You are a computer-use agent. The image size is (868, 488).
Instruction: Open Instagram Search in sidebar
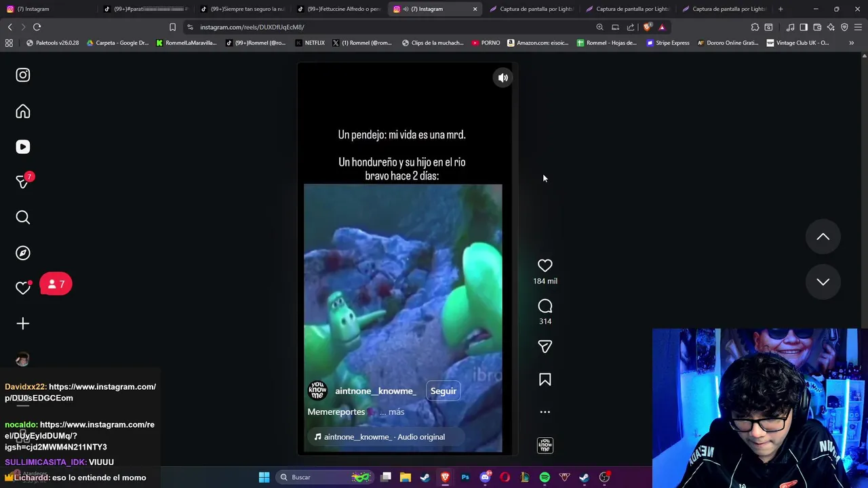tap(23, 217)
